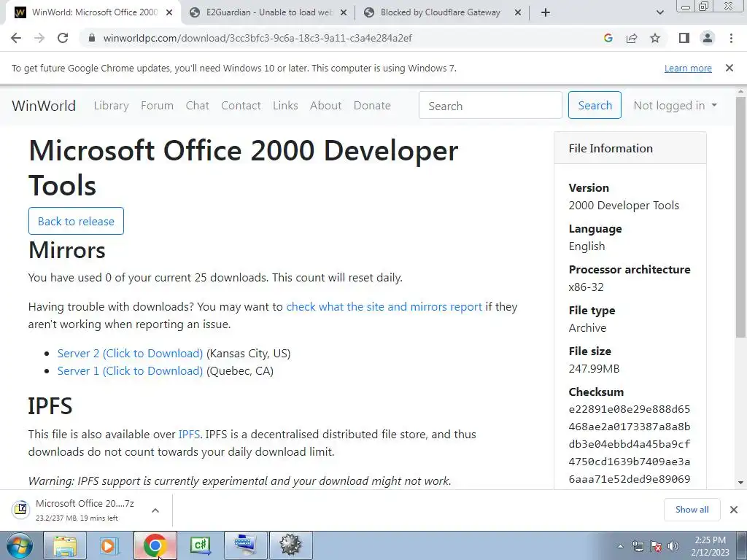Dismiss the Chrome updates notification bar
747x560 pixels.
tap(729, 68)
